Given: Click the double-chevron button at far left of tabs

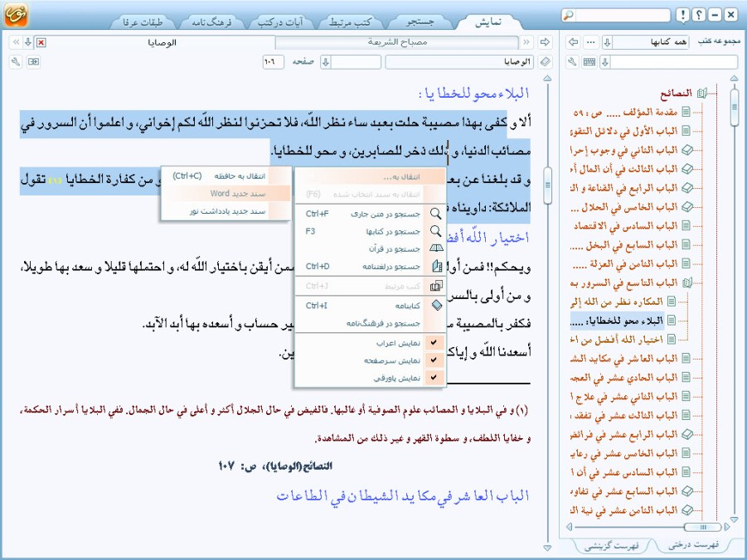Looking at the screenshot, I should click(x=17, y=42).
